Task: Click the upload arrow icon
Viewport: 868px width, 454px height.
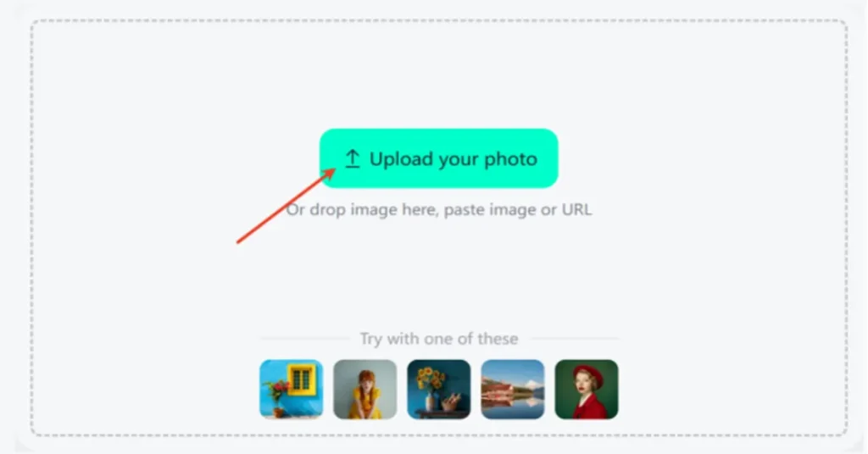Action: click(352, 158)
